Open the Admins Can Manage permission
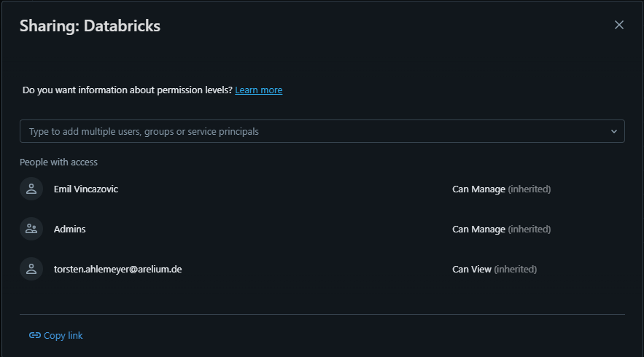 [x=478, y=229]
